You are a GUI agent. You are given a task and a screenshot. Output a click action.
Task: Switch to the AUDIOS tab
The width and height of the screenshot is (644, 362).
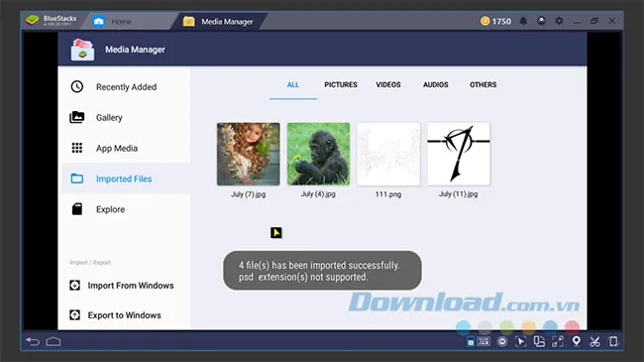435,84
